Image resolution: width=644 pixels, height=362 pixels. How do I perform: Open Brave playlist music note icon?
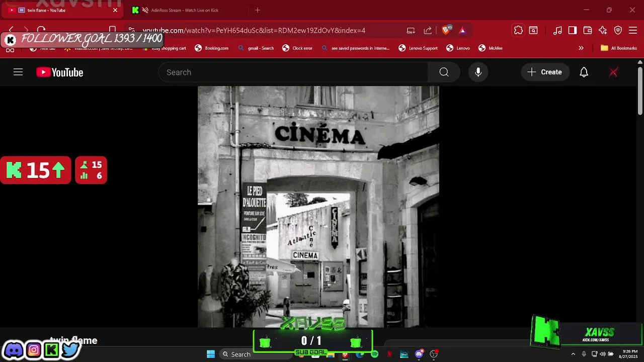(557, 31)
